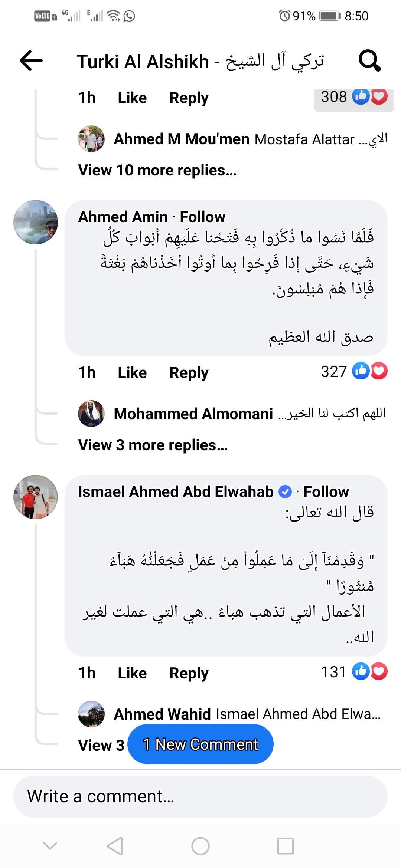Expand View 10 more replies

point(156,170)
